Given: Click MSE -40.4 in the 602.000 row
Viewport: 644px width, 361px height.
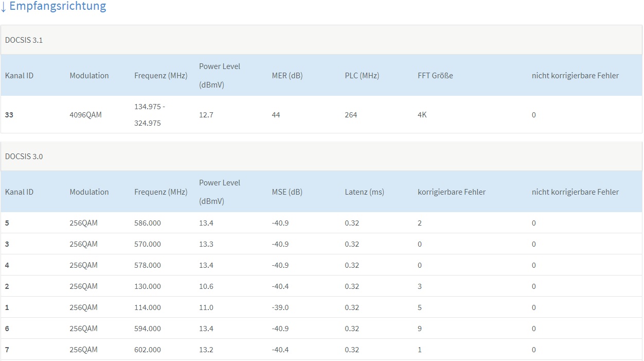Looking at the screenshot, I should pyautogui.click(x=280, y=350).
